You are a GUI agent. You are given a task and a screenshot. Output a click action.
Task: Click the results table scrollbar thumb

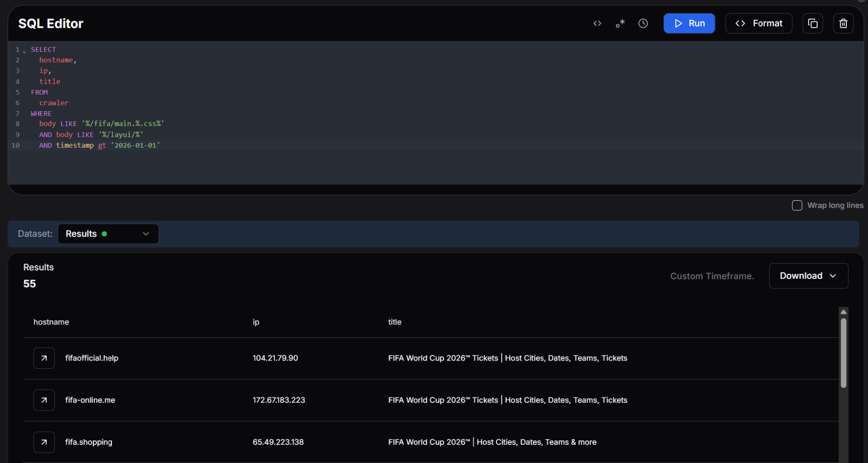pos(843,353)
